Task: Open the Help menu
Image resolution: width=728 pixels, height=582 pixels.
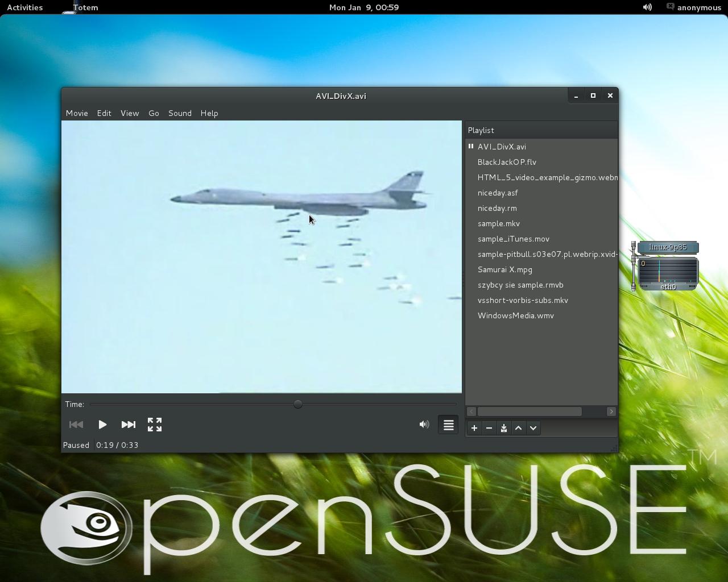Action: coord(209,113)
